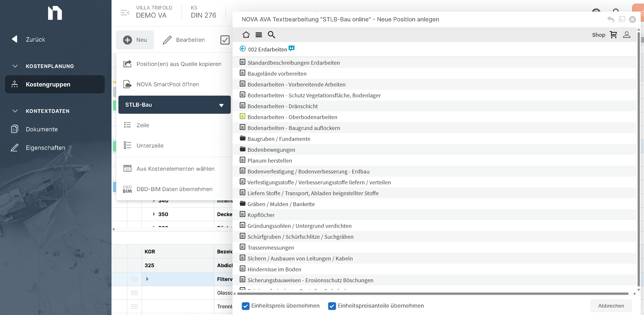The image size is (644, 315).
Task: Open the shopping cart icon
Action: [613, 35]
